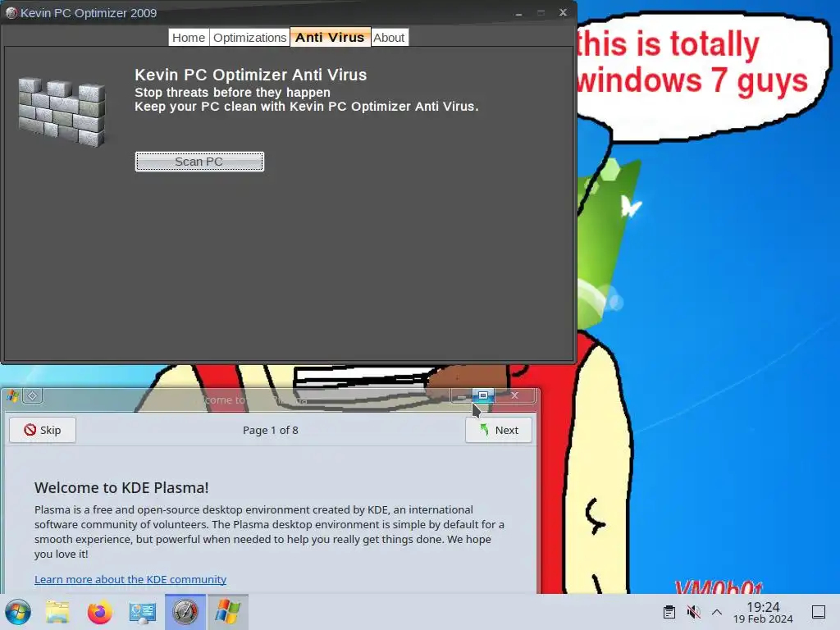Start a scan with Scan PC

point(199,162)
